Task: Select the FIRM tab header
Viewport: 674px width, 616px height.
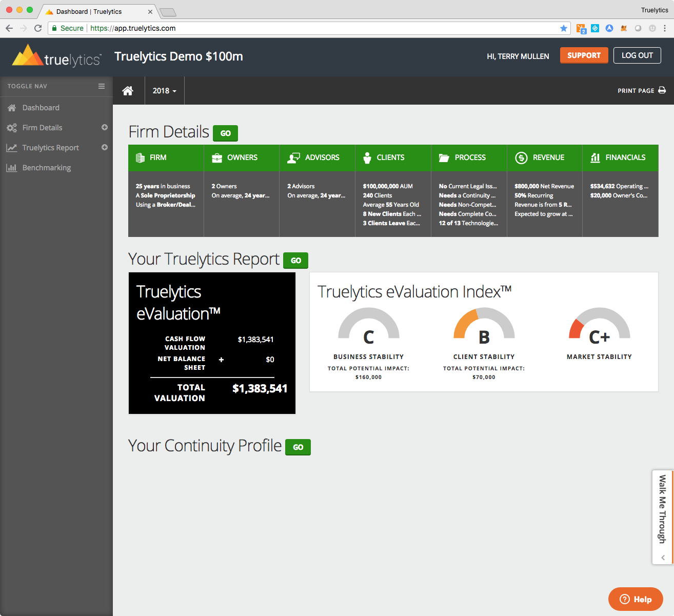Action: (166, 158)
